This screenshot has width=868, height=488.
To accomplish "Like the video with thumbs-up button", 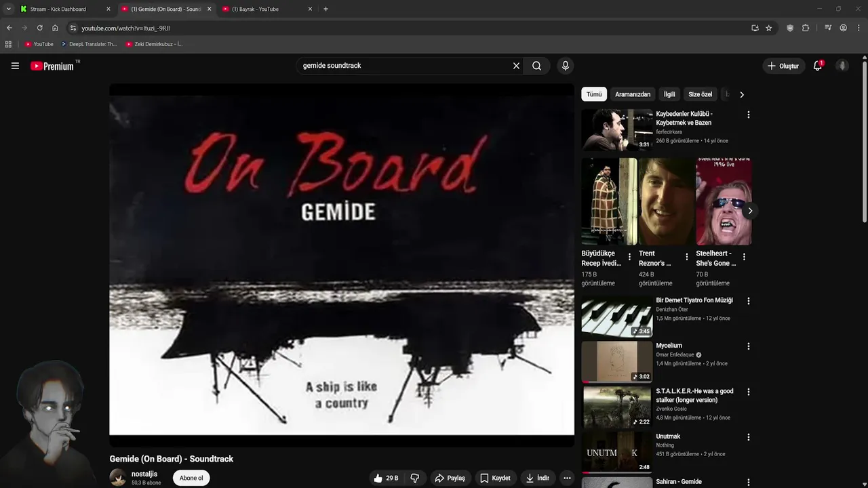I will coord(386,478).
